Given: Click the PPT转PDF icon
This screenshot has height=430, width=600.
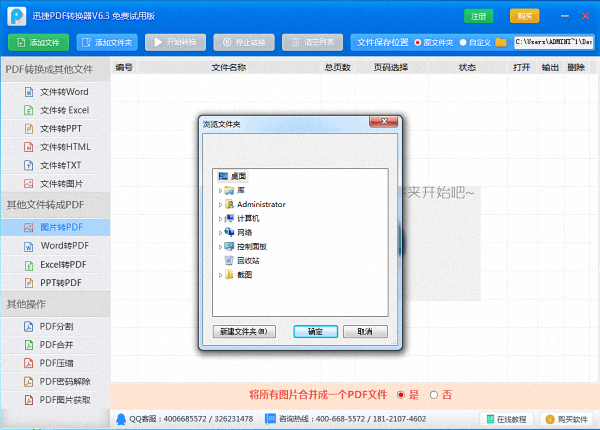Looking at the screenshot, I should point(29,283).
